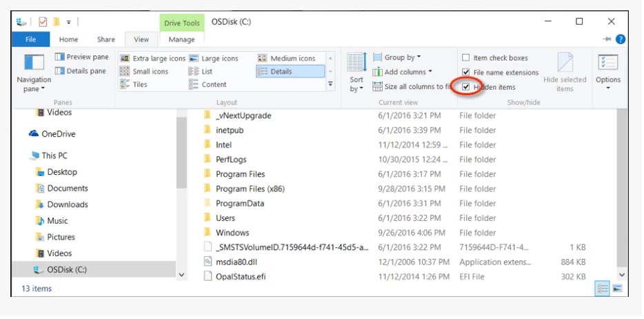This screenshot has height=319, width=644.
Task: Click navigation pane scroll down arrow
Action: coord(181,275)
